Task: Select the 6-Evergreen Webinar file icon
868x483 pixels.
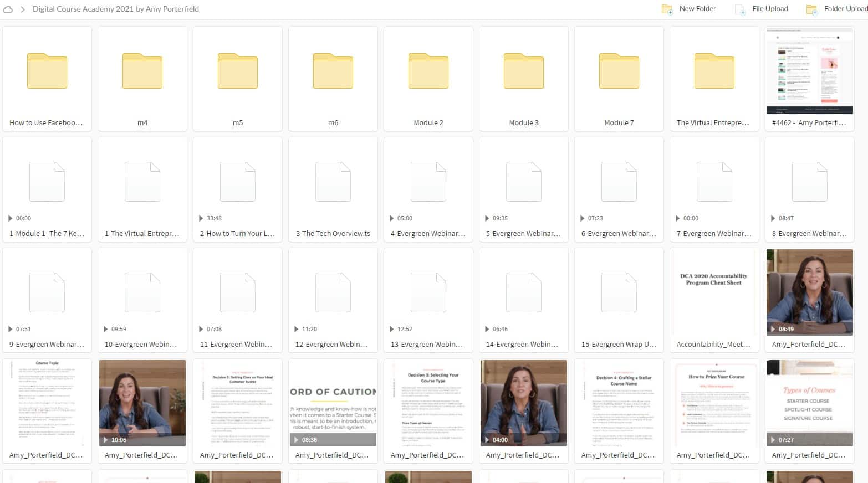Action: (x=619, y=182)
